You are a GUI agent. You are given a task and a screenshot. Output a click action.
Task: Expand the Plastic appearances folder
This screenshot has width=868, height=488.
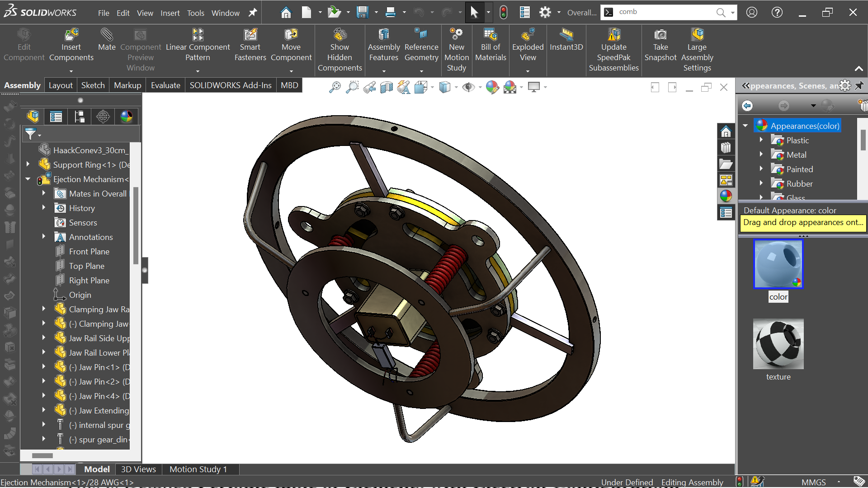[761, 140]
